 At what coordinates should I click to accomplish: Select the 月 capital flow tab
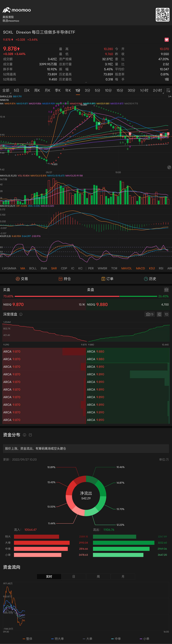(123, 576)
